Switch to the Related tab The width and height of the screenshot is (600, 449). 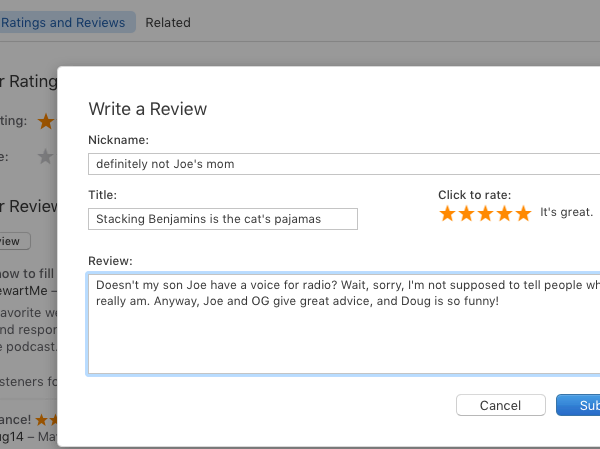pyautogui.click(x=168, y=22)
